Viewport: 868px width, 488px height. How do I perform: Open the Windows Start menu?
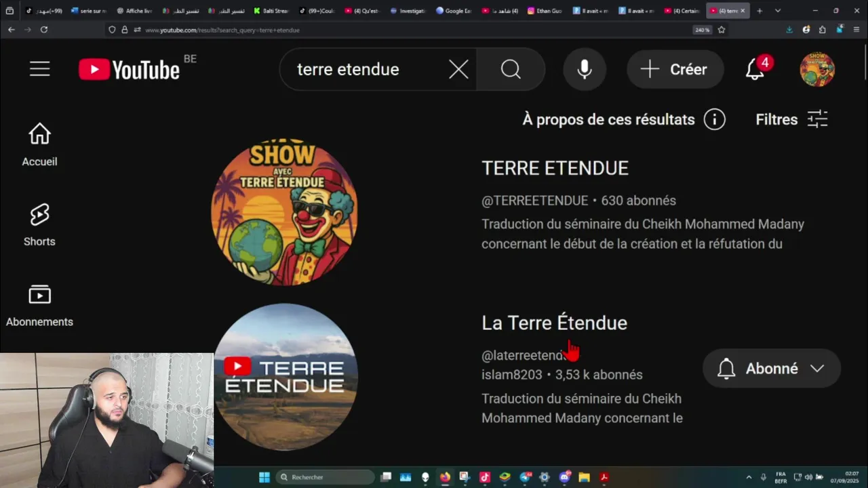click(x=264, y=477)
